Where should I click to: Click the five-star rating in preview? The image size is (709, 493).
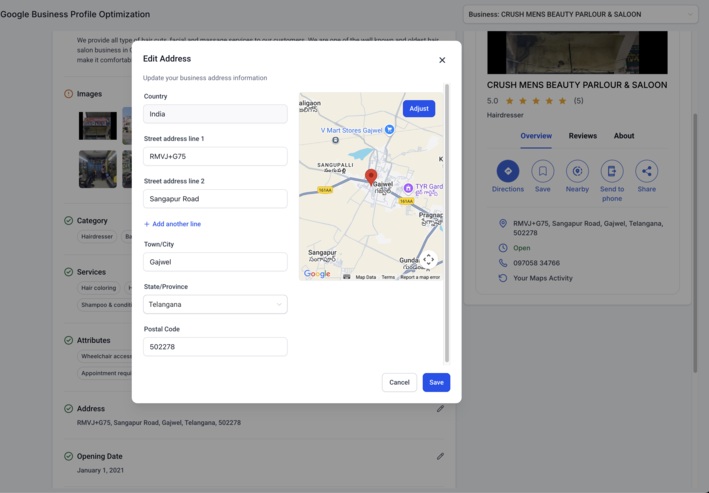tap(536, 101)
